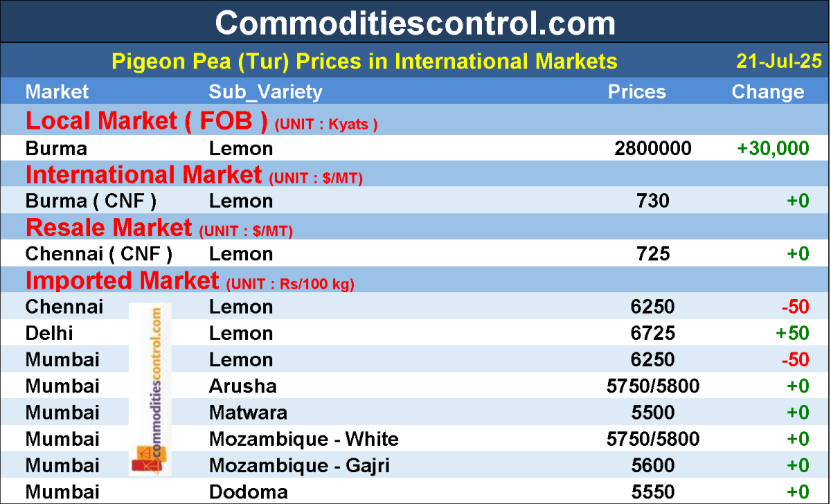
Task: Select the Arusha sub-variety cell
Action: (x=242, y=386)
